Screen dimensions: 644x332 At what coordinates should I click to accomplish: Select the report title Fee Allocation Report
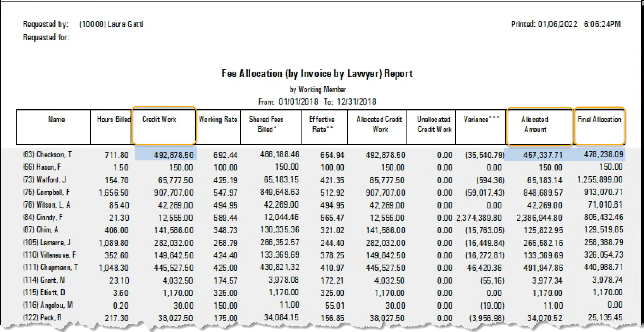point(317,74)
